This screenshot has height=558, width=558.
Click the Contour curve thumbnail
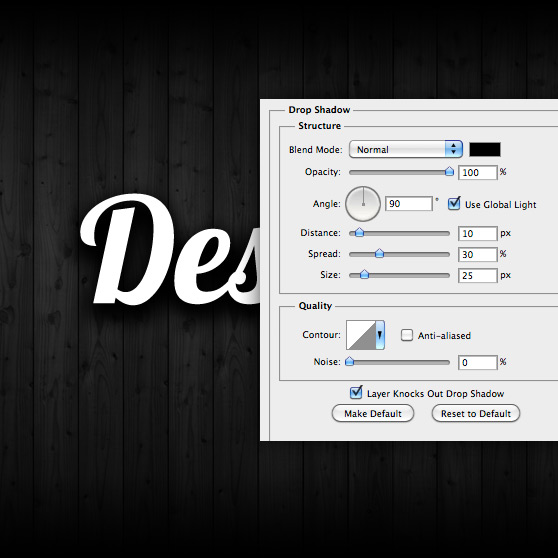pos(361,335)
